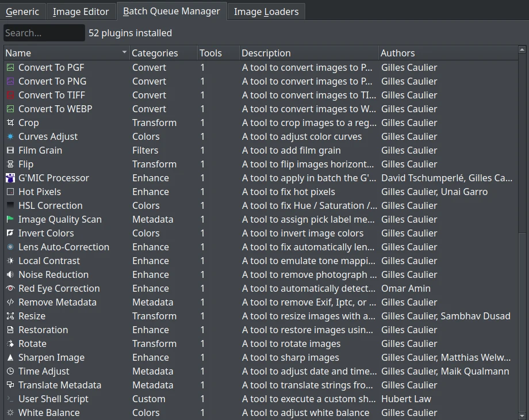
Task: Select the "Curves Adjust" row name
Action: click(48, 136)
